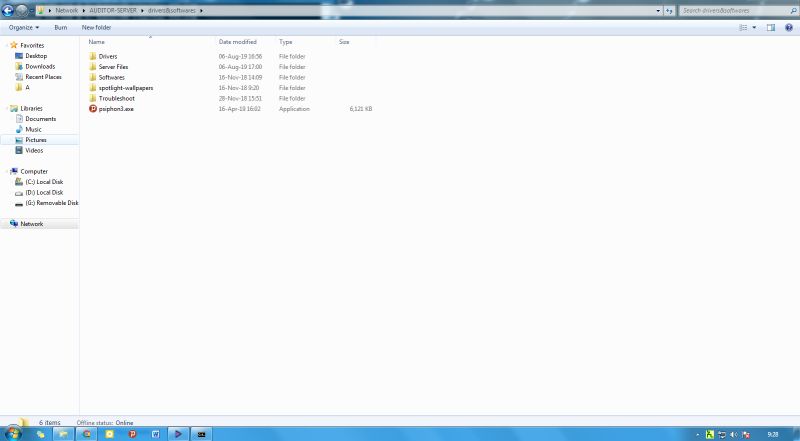Viewport: 800px width, 441px height.
Task: Open the (G:) Removable Disk drive
Action: pyautogui.click(x=52, y=203)
